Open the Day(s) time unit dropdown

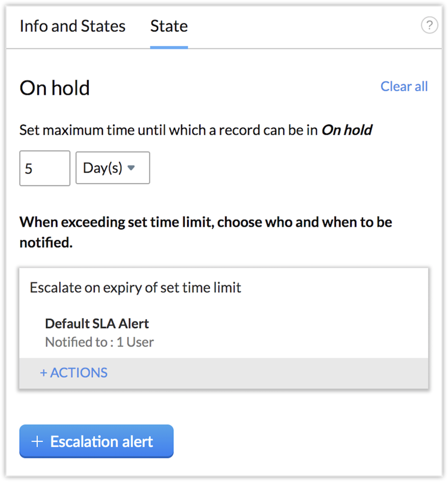pos(113,169)
